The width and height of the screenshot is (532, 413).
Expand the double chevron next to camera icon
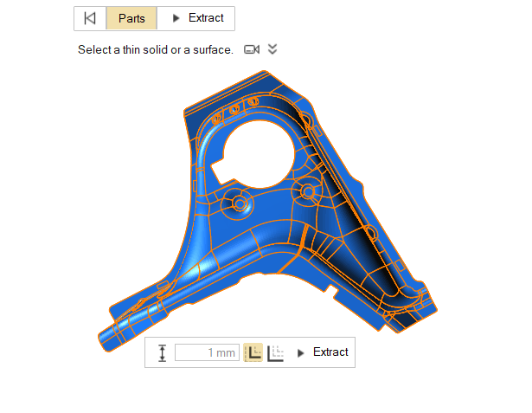272,49
